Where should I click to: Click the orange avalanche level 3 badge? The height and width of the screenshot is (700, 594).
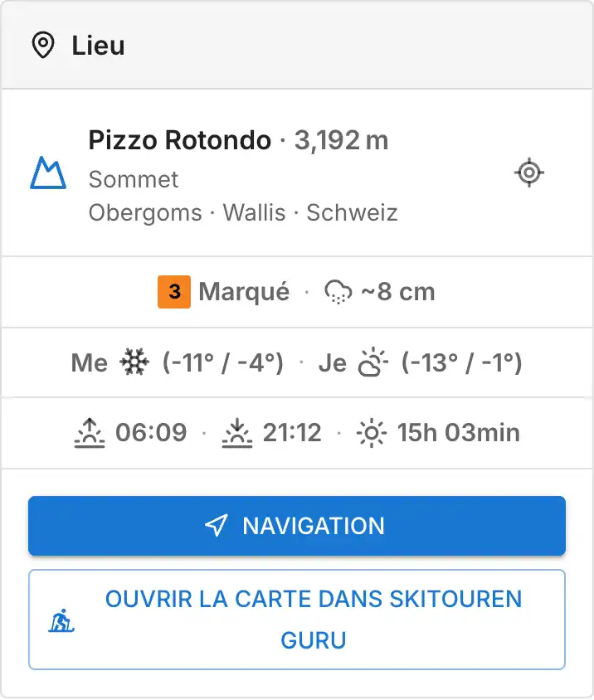coord(174,292)
